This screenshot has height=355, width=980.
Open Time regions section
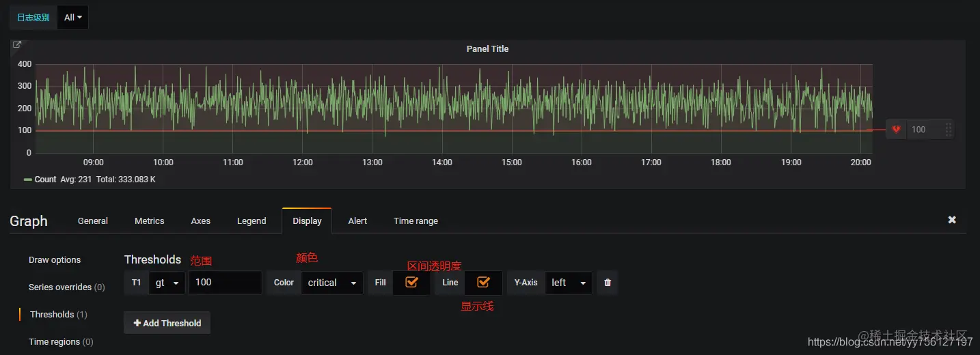tap(61, 342)
